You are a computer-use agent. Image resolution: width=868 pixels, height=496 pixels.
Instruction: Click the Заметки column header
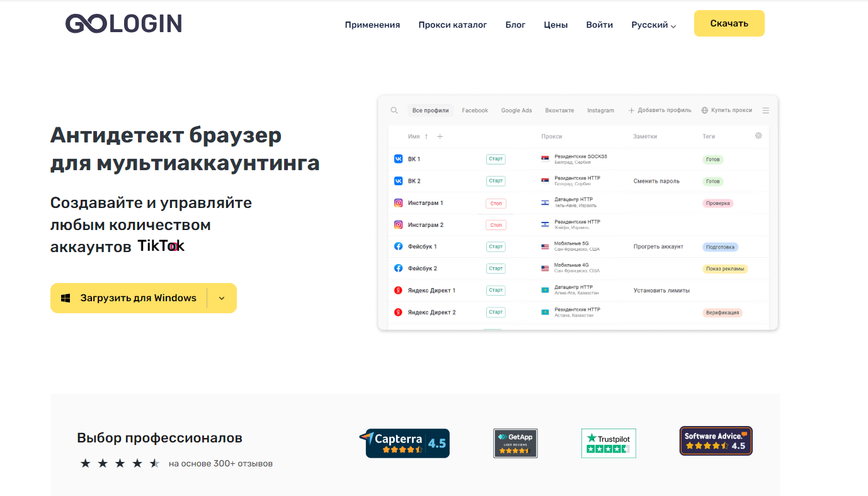coord(645,136)
